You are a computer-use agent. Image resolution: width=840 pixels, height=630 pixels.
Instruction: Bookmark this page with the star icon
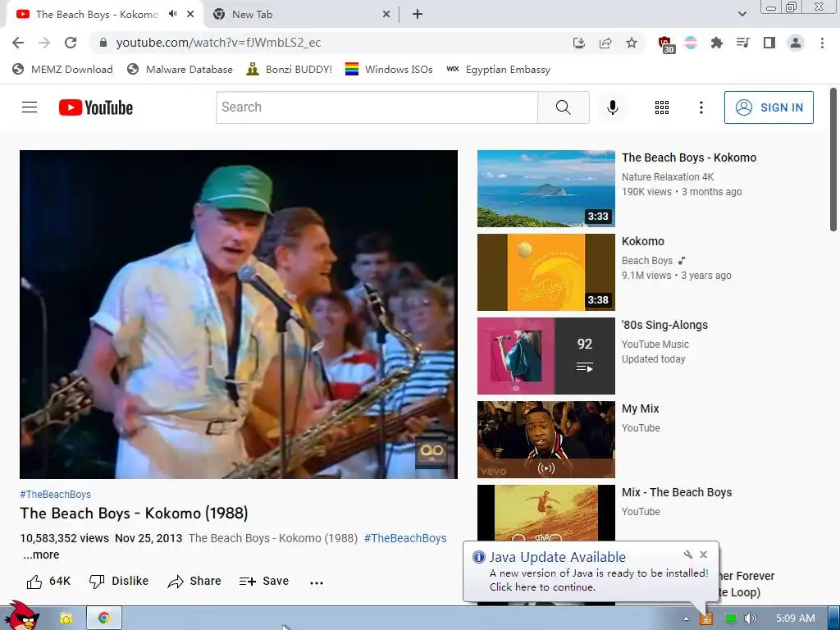click(x=632, y=43)
